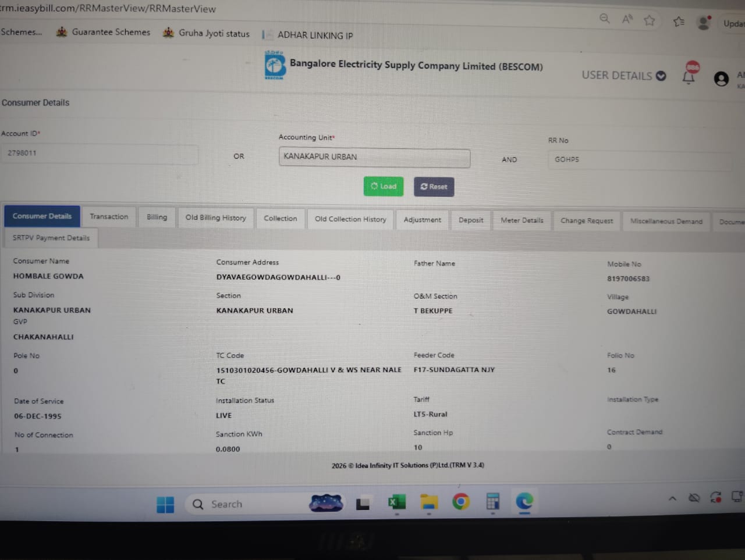Select the Folio No value 16
This screenshot has width=745, height=560.
click(x=611, y=370)
